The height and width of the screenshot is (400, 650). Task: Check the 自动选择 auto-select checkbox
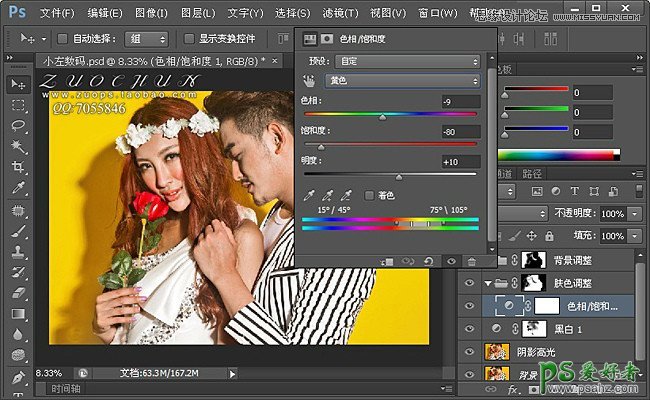click(64, 39)
